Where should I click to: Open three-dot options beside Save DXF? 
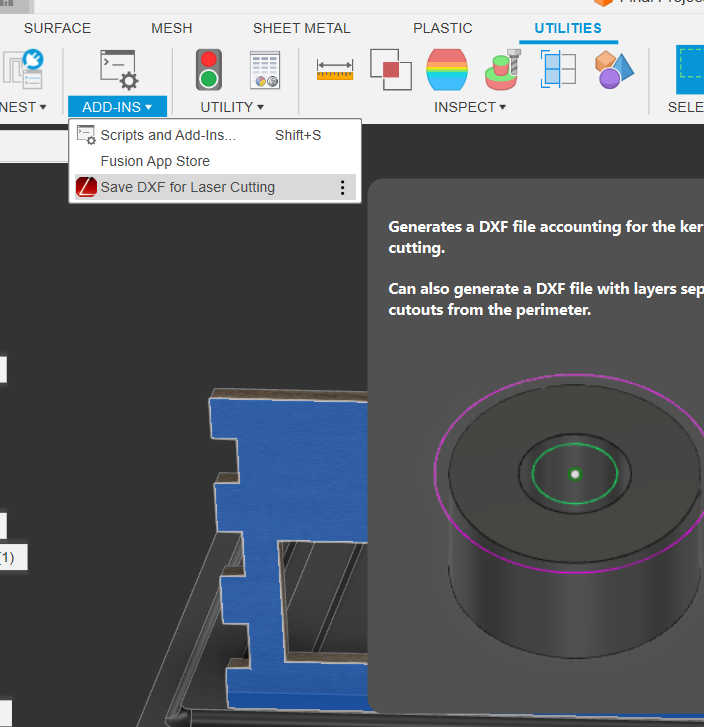tap(342, 187)
